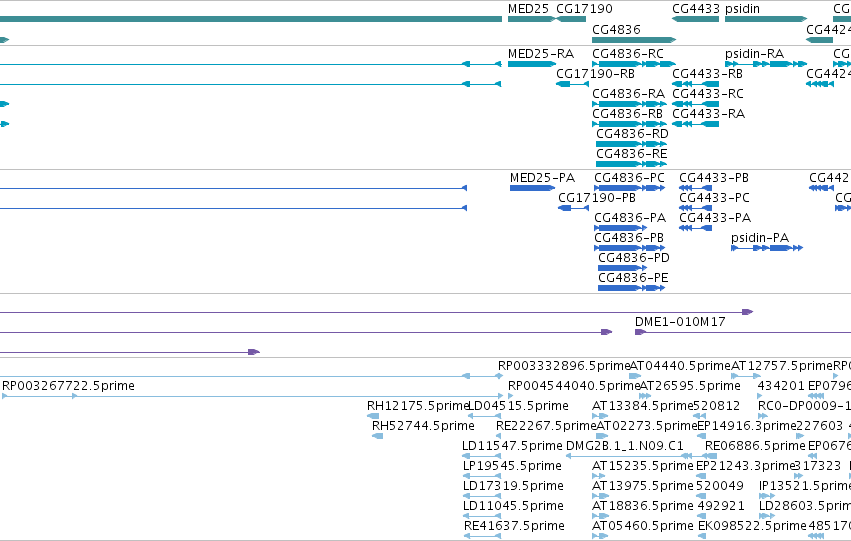Screen dimensions: 851x541
Task: Open protein CG4433-PC
Action: coord(714,198)
